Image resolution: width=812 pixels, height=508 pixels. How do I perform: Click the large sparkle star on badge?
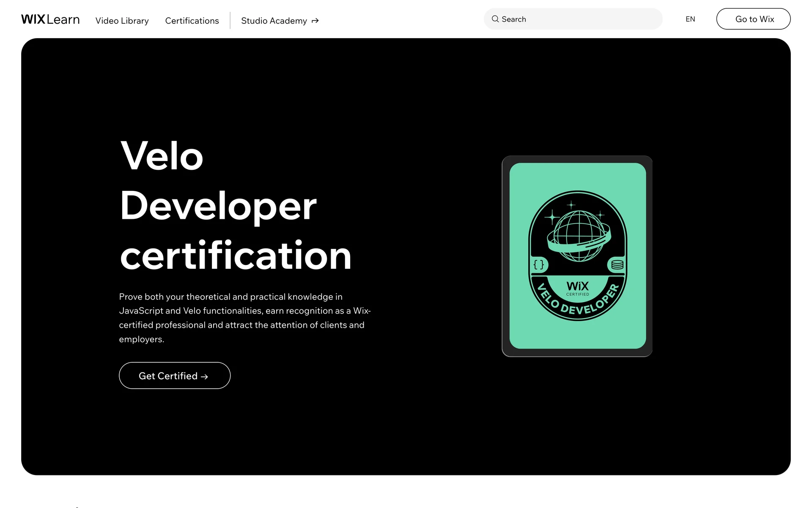point(552,218)
